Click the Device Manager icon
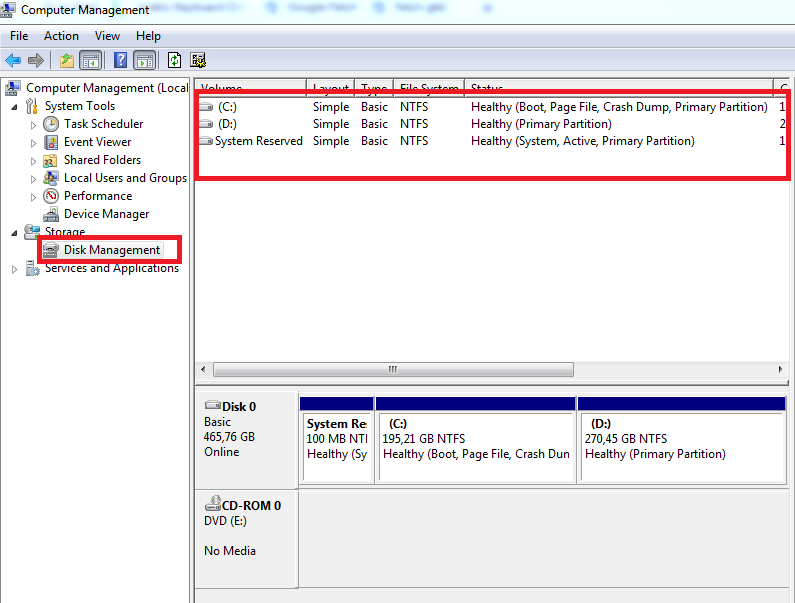The width and height of the screenshot is (795, 603). coord(51,214)
